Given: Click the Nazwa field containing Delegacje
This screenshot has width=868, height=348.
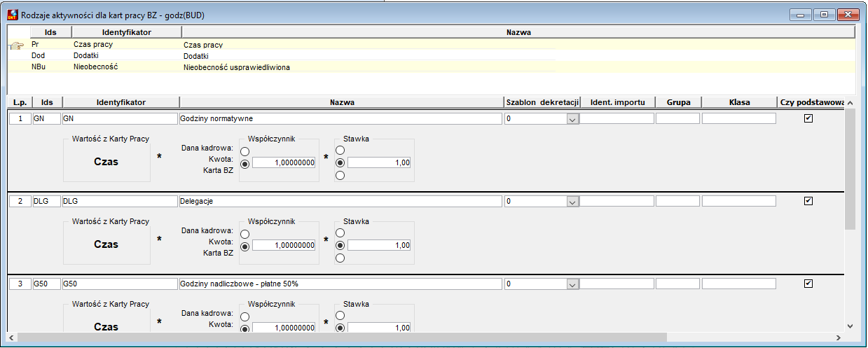Looking at the screenshot, I should (341, 201).
